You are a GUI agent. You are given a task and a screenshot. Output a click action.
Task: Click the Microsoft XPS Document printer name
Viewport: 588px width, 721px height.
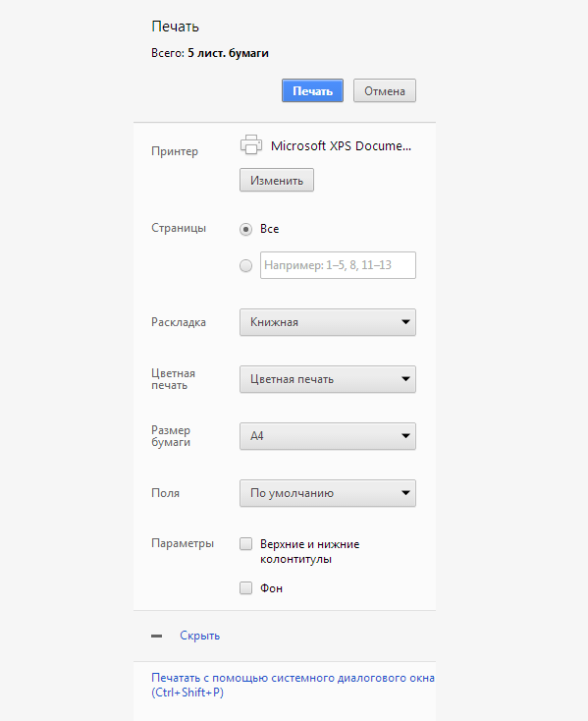pyautogui.click(x=341, y=145)
